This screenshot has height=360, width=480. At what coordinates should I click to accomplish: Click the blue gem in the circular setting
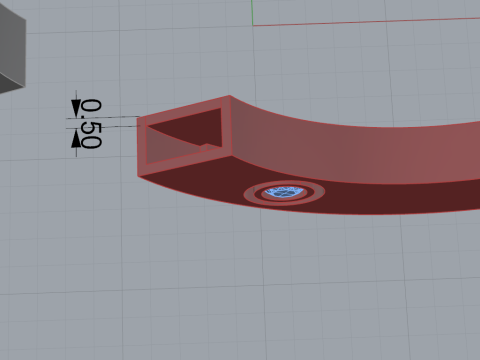(284, 192)
